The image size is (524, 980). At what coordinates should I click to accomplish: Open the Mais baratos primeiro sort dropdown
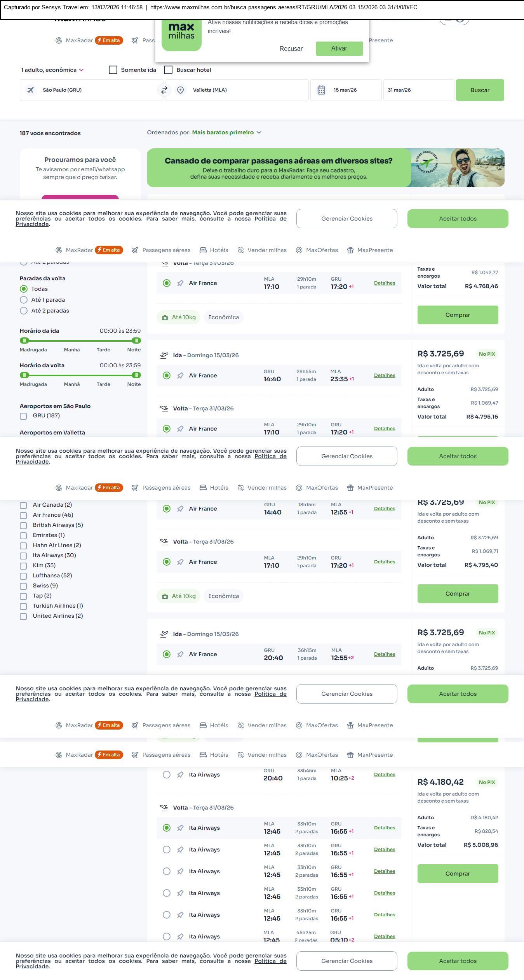(226, 132)
